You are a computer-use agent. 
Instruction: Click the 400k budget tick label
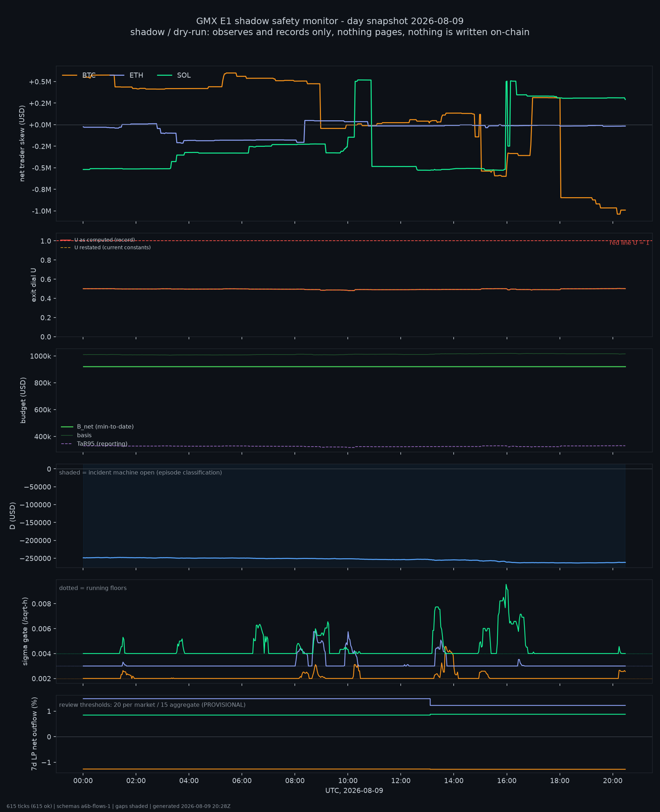click(42, 437)
